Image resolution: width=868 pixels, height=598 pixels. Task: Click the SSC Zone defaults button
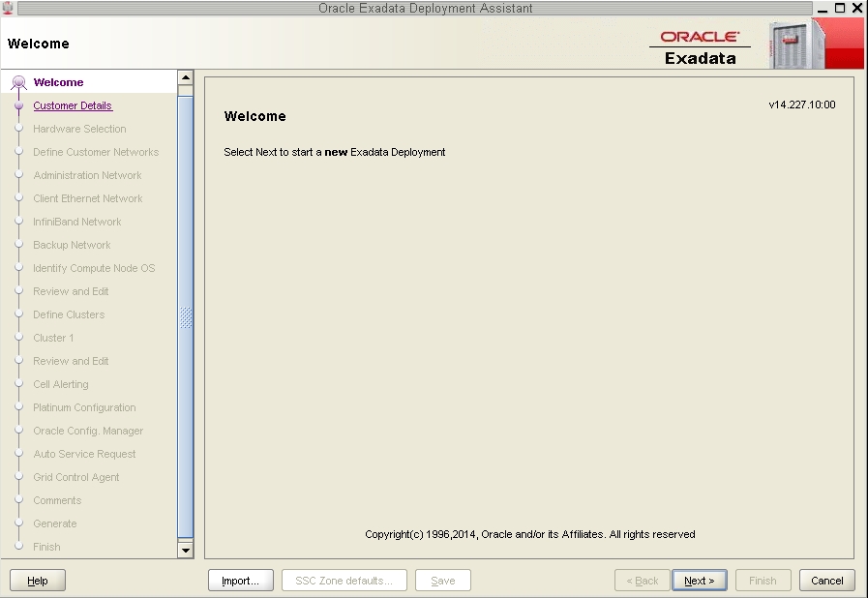click(345, 580)
